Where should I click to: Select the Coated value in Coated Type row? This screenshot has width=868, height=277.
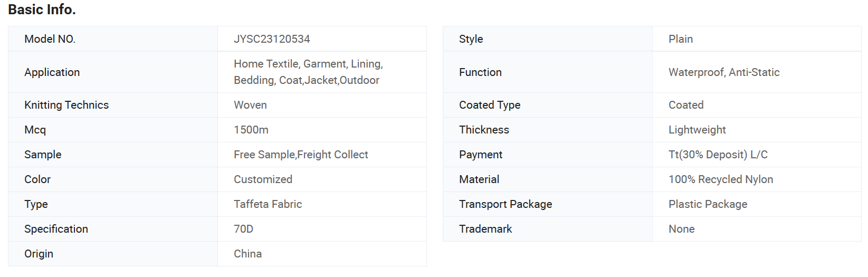[686, 105]
